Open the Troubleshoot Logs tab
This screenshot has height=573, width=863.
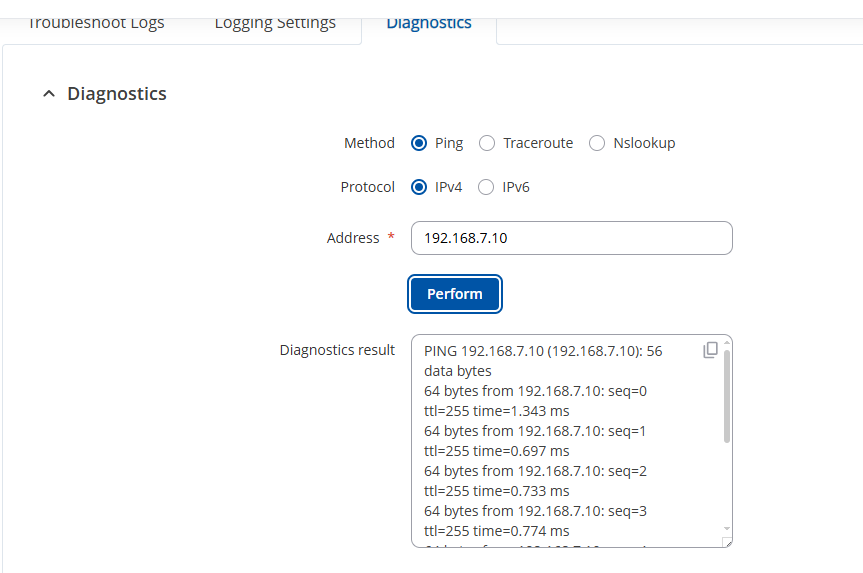click(x=96, y=23)
